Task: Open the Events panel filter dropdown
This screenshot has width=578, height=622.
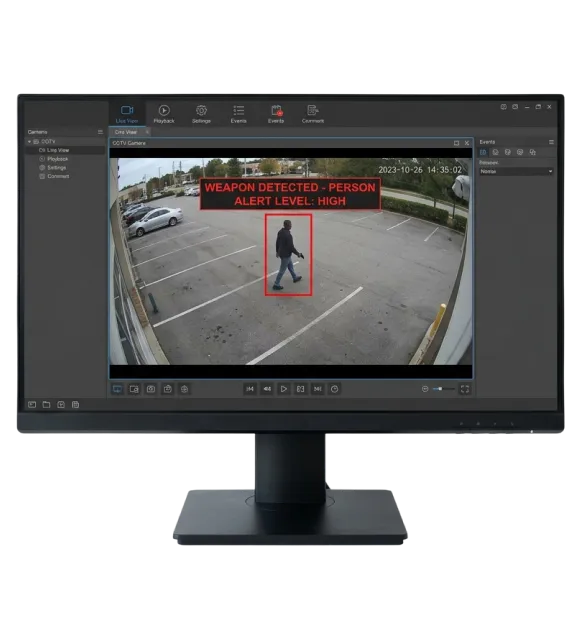Action: [x=516, y=171]
